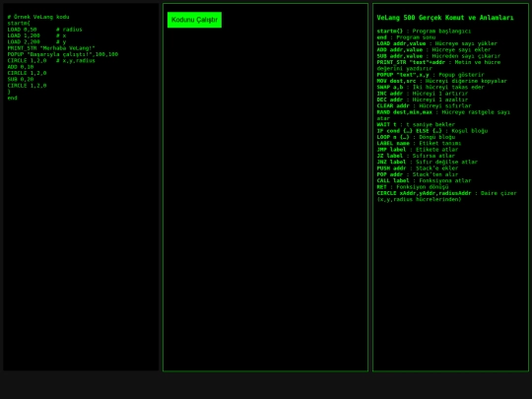This screenshot has height=399, width=532.
Task: Click the 'LOOP n {…}' reference entry
Action: 416,137
